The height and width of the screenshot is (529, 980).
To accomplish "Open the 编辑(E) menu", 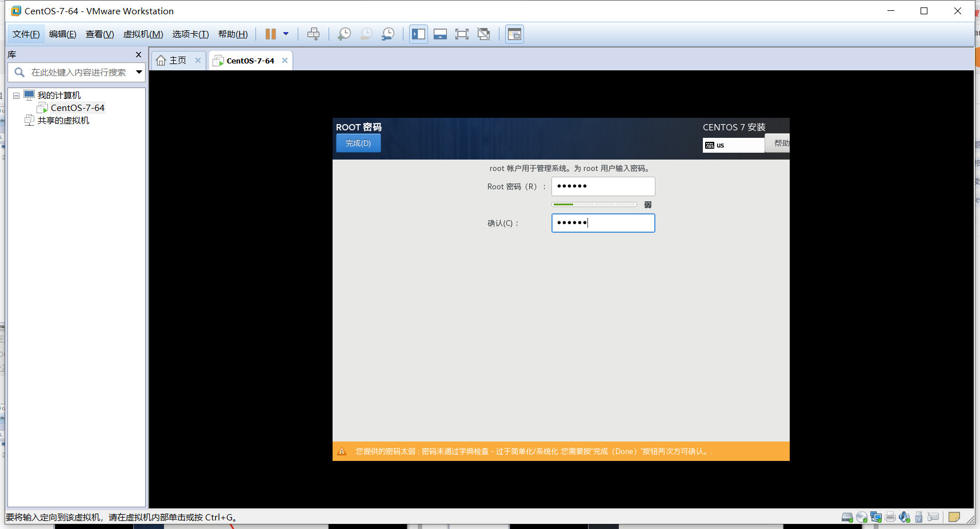I will point(63,34).
